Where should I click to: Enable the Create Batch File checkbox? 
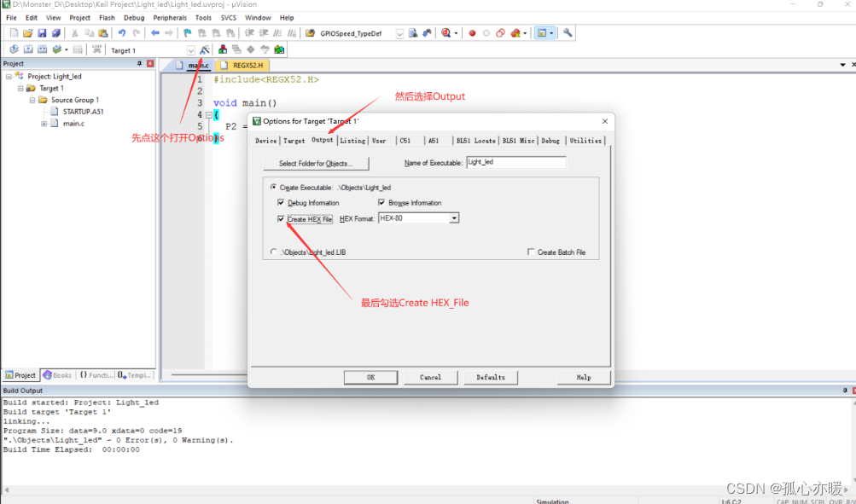531,252
